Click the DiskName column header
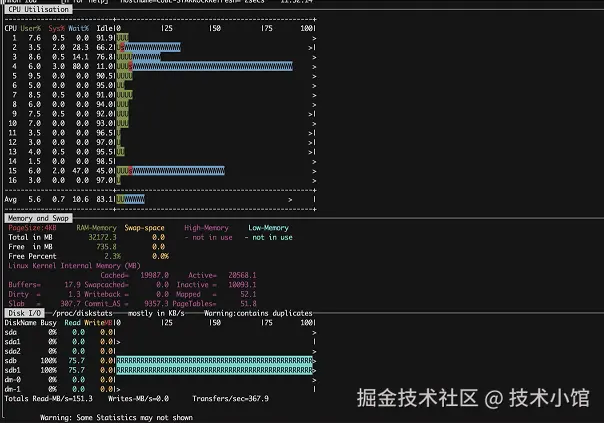The image size is (604, 423). (20, 322)
